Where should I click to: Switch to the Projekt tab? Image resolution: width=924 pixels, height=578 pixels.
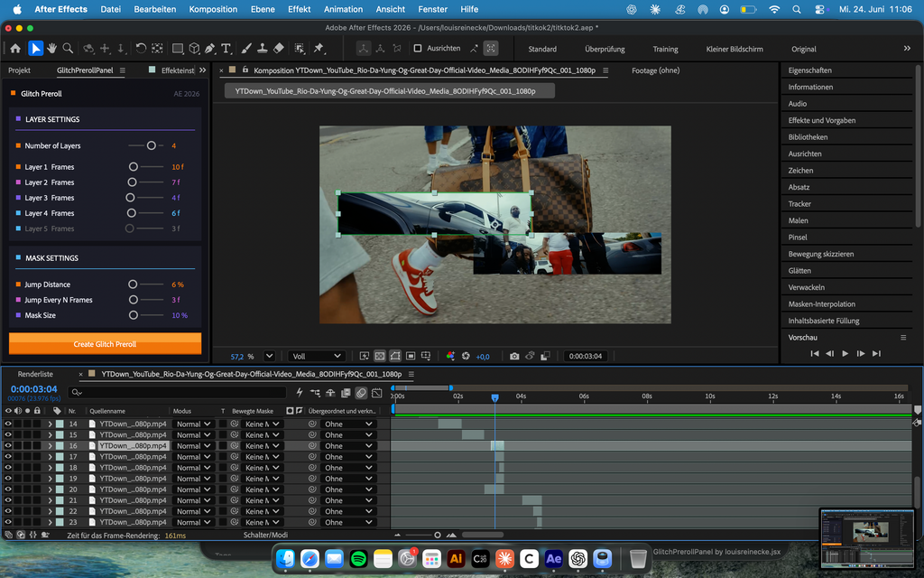[20, 70]
